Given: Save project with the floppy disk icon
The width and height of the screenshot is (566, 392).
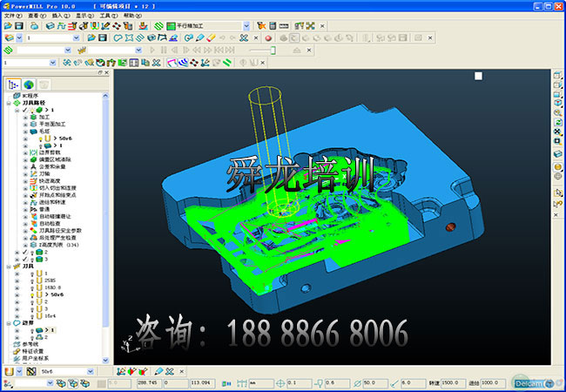Looking at the screenshot, I should (x=19, y=26).
